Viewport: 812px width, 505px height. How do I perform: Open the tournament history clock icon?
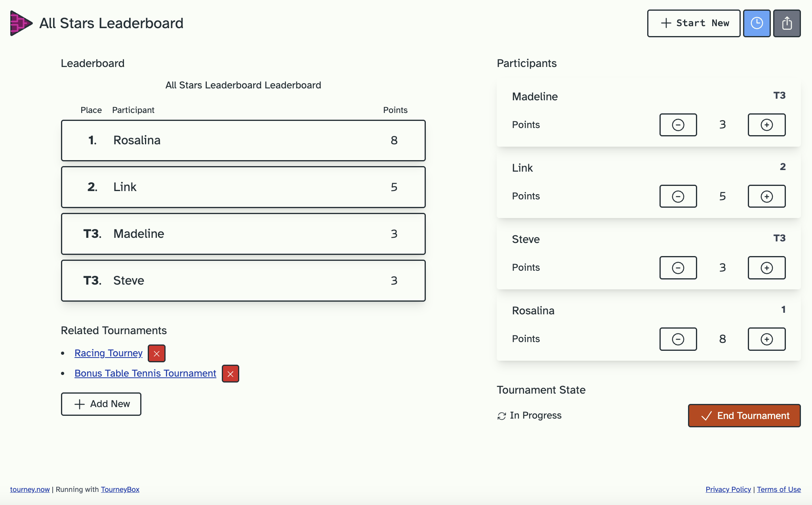[x=756, y=23]
